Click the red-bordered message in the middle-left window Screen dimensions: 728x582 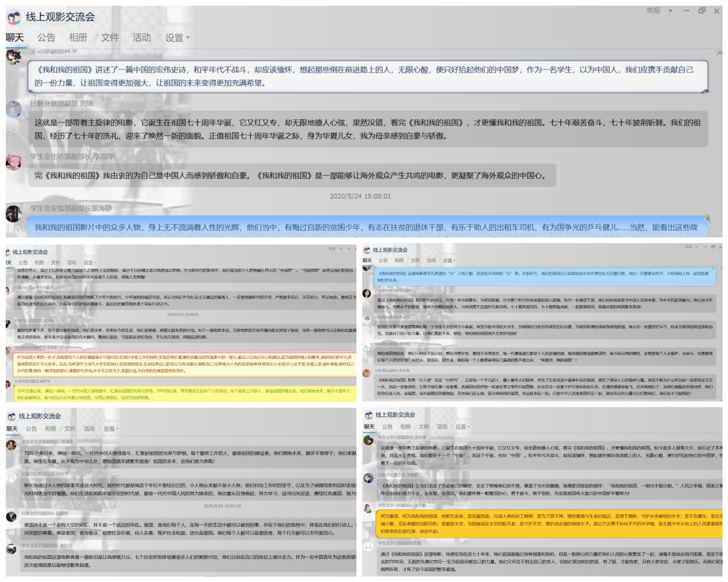pyautogui.click(x=185, y=363)
